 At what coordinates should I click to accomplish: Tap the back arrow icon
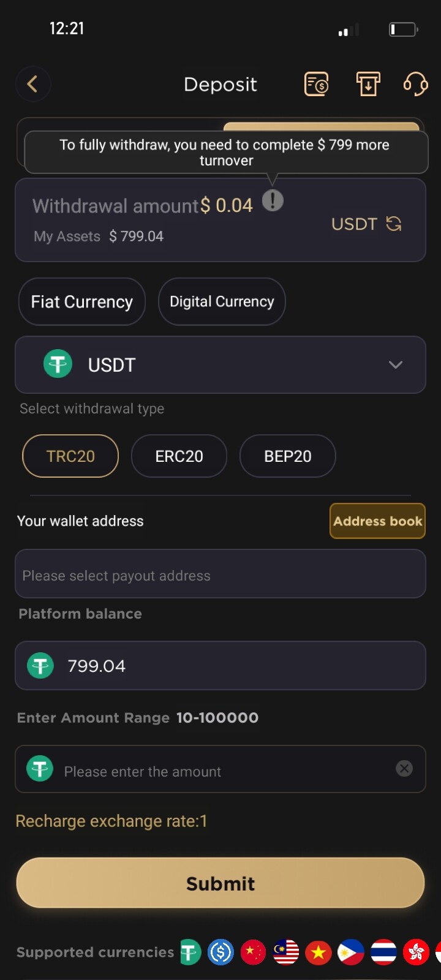pos(32,84)
